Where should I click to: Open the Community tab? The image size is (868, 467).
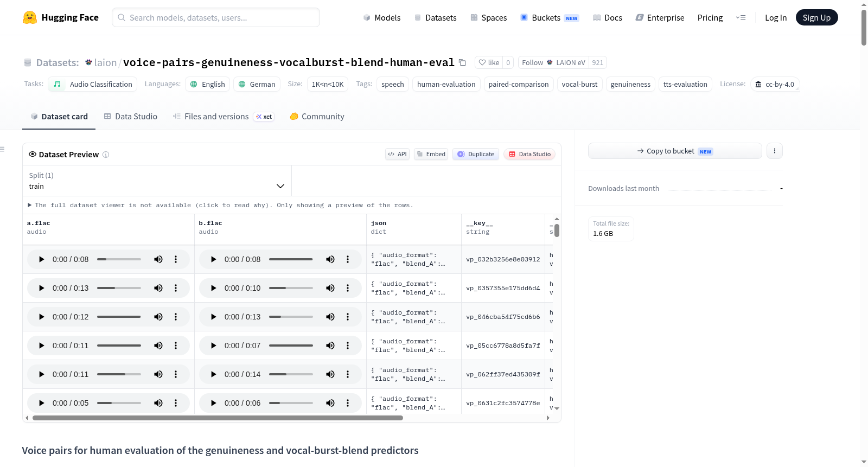pos(317,117)
